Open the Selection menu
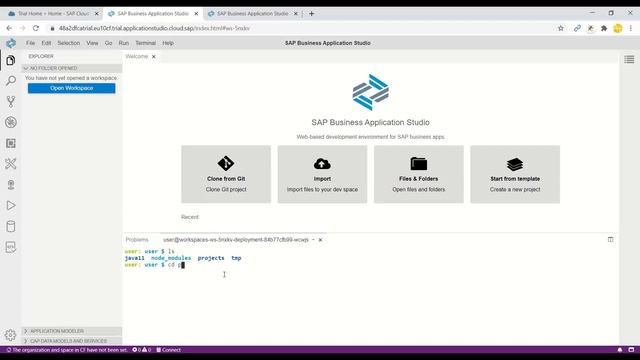 pyautogui.click(x=69, y=43)
